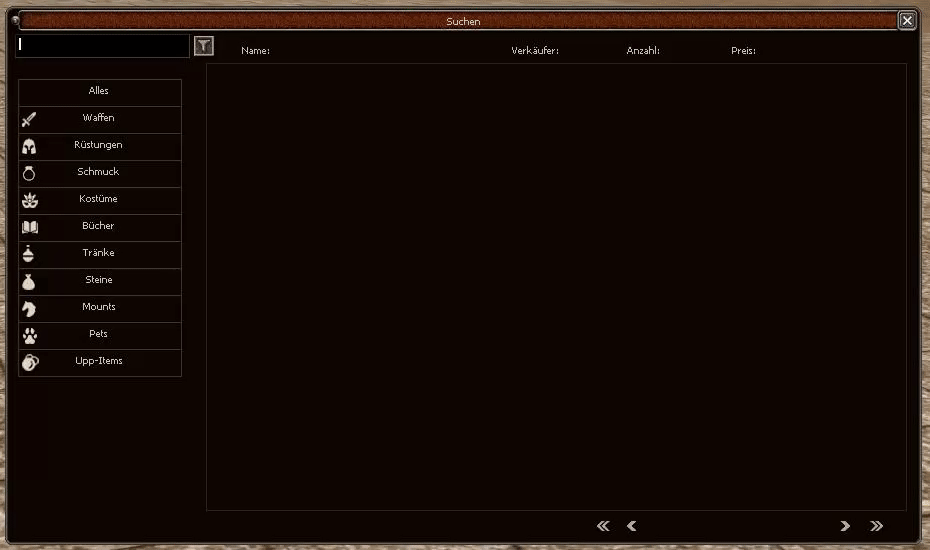This screenshot has height=550, width=930.
Task: Go to the next results page
Action: (845, 526)
